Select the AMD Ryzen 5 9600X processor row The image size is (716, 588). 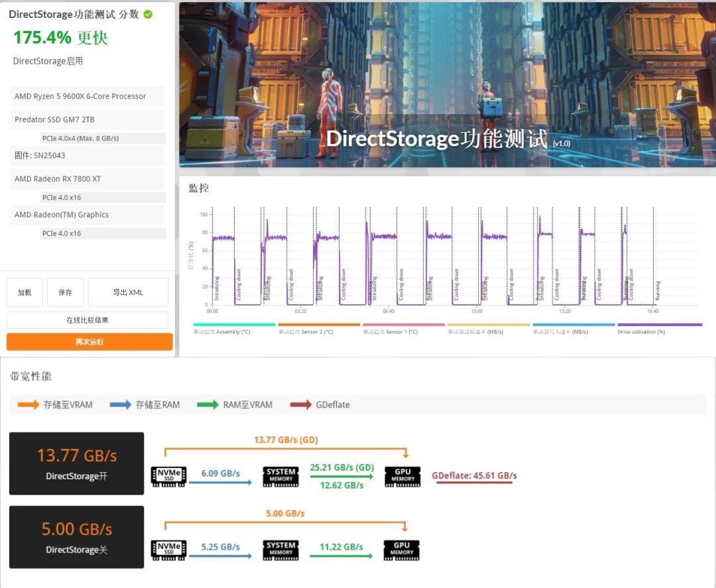point(88,96)
